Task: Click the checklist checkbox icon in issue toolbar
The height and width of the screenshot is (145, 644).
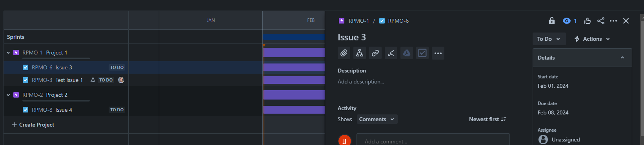Action: pyautogui.click(x=422, y=53)
